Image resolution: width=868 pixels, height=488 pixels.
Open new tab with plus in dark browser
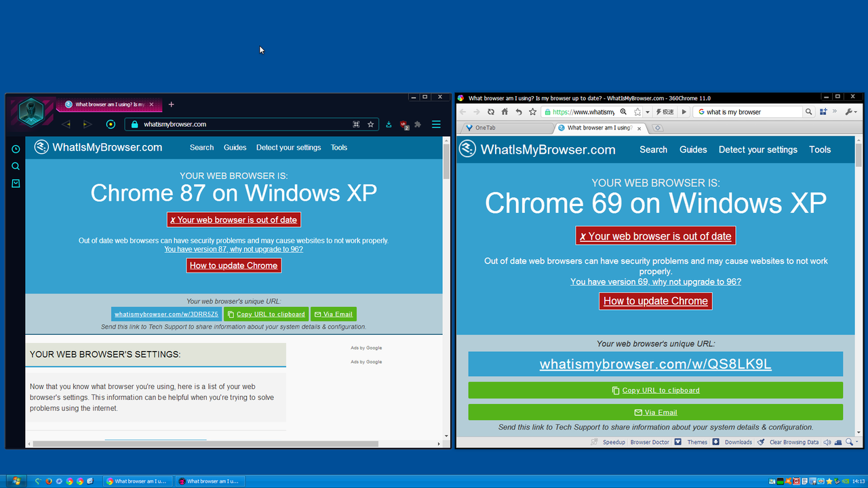pos(172,104)
